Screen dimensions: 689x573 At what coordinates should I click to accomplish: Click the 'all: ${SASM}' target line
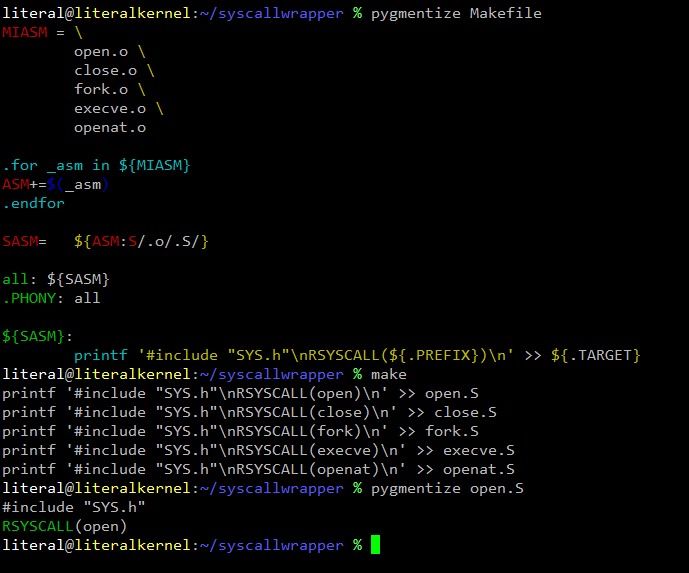point(56,279)
